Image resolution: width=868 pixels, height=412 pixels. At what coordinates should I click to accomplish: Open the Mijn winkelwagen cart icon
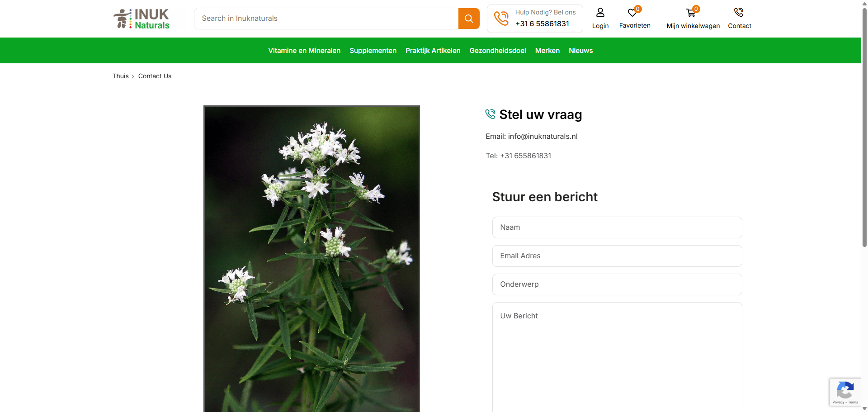click(691, 13)
